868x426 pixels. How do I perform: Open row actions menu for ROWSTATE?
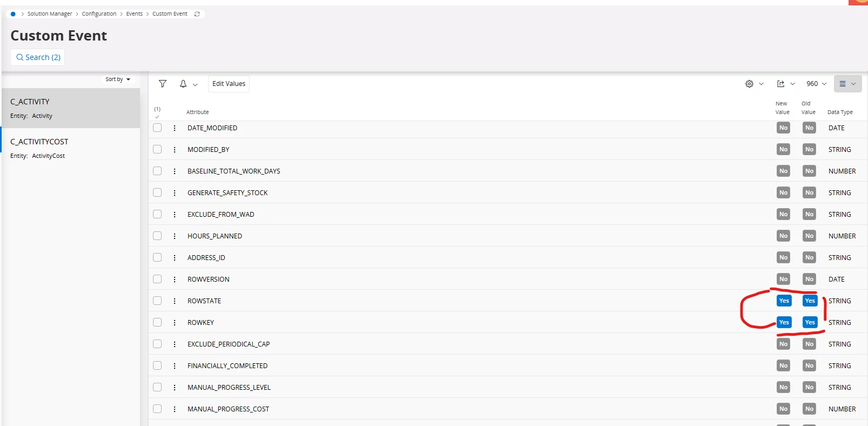[175, 301]
